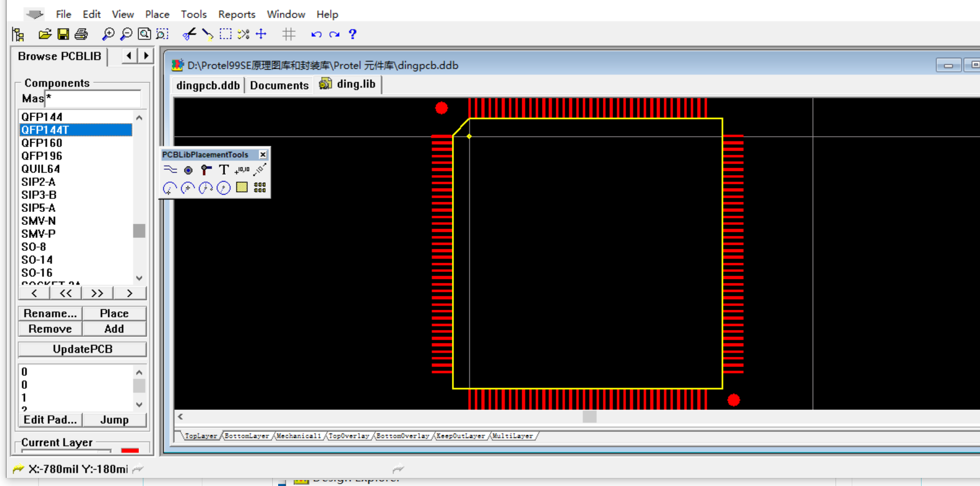Toggle the Design Manager panel icon

[18, 35]
